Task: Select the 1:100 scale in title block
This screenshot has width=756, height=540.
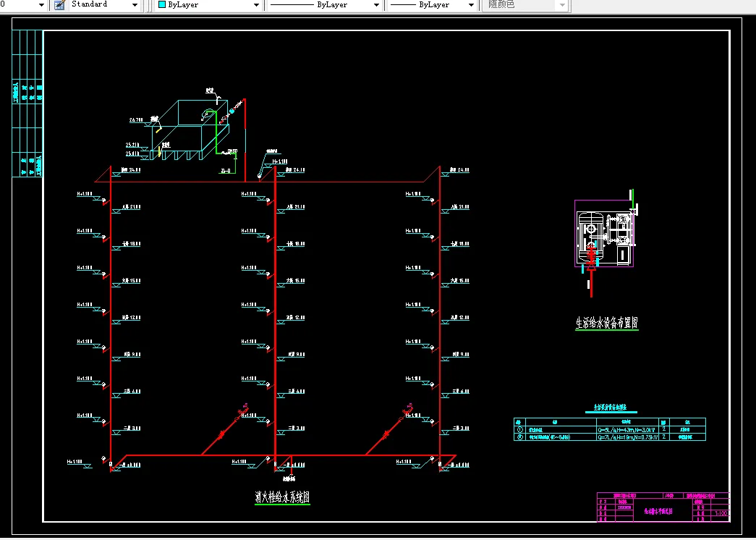Action: [721, 514]
